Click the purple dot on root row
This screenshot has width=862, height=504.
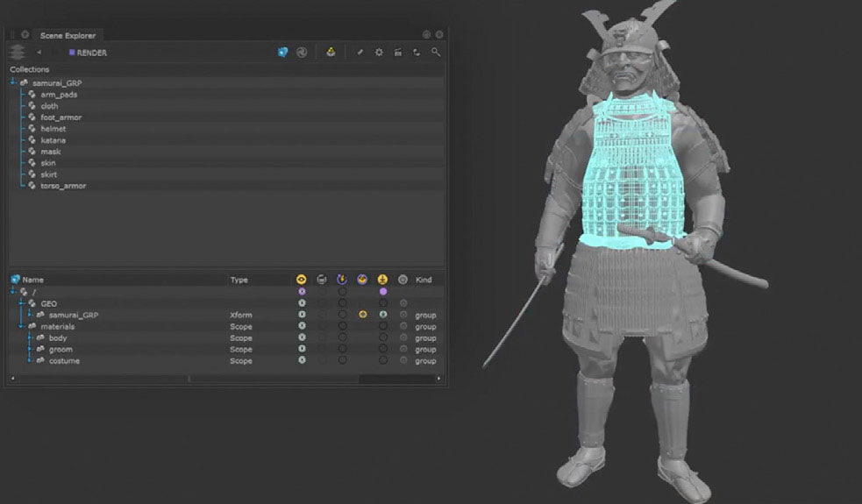pos(383,291)
